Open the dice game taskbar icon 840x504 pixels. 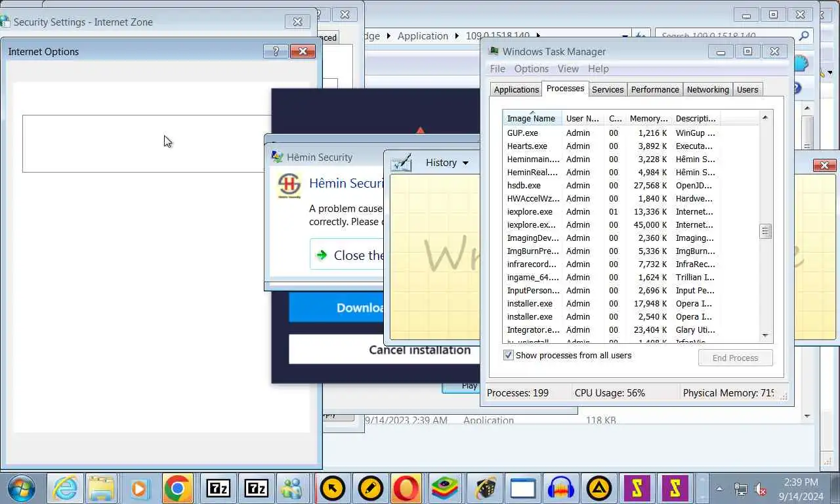pyautogui.click(x=484, y=488)
